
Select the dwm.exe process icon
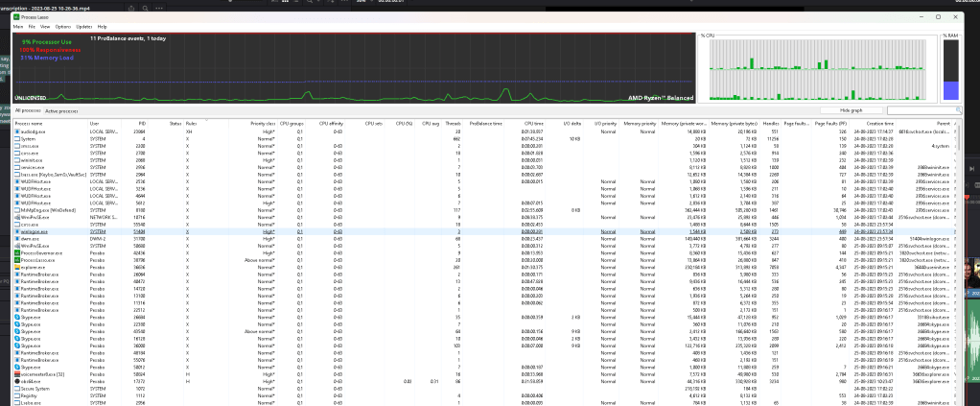17,238
